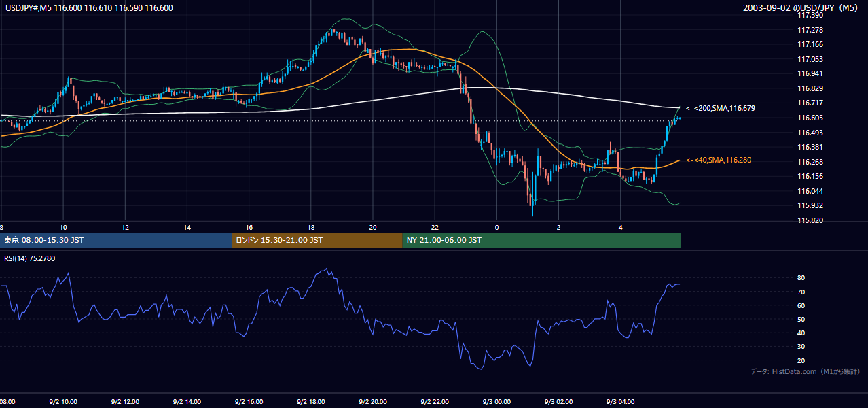Click hour label 18 below the price chart
Image resolution: width=868 pixels, height=408 pixels.
311,227
